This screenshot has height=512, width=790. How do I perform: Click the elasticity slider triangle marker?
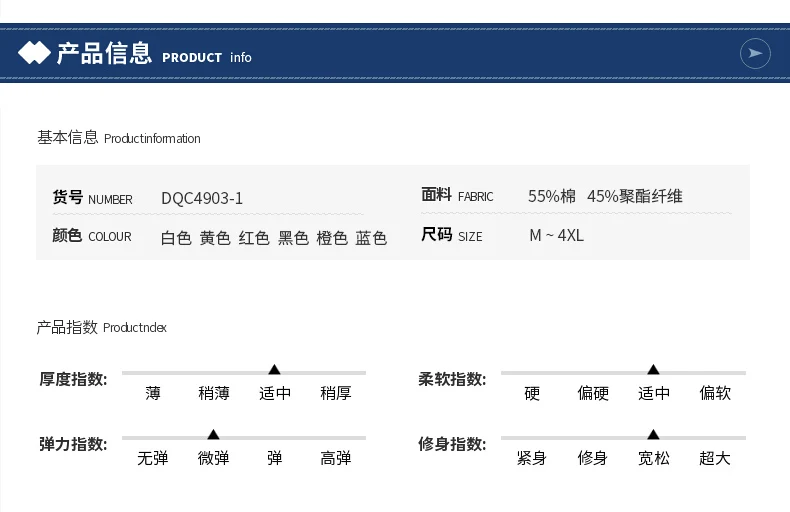(214, 434)
